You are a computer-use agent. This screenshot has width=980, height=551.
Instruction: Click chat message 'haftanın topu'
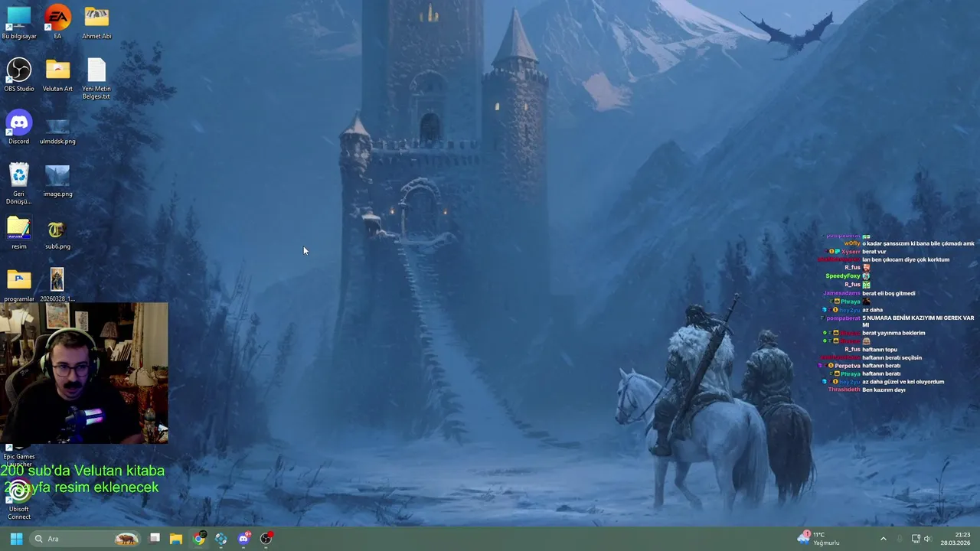pos(880,350)
